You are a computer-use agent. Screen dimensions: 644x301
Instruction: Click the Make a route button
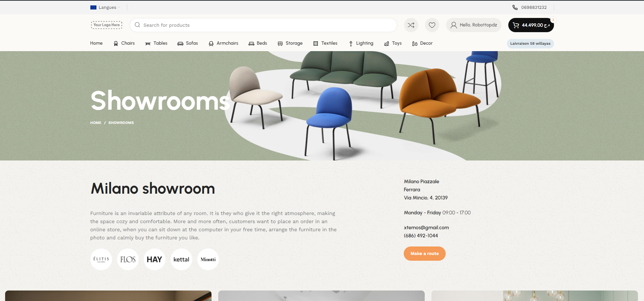(424, 254)
